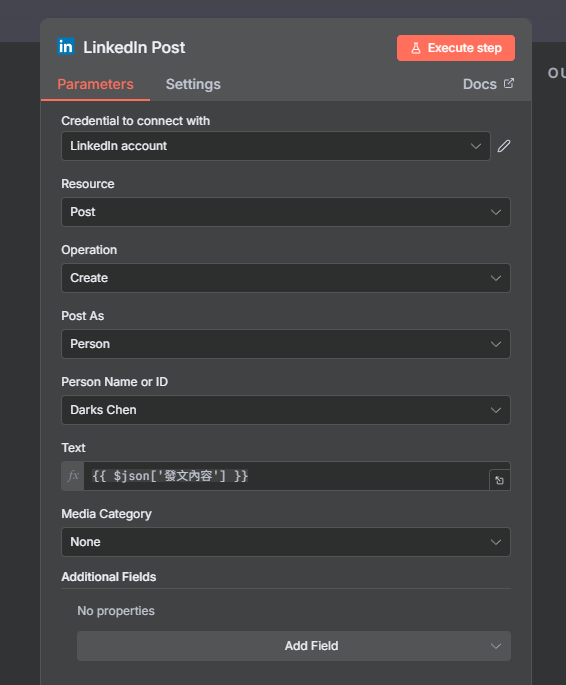Execute step button
Screen dimensions: 566x685
click(456, 48)
